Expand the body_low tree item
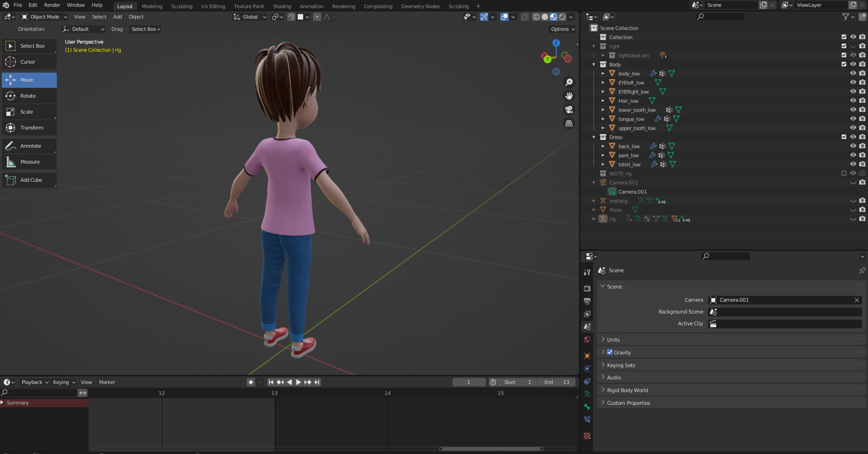Viewport: 868px width, 454px height. click(x=603, y=73)
